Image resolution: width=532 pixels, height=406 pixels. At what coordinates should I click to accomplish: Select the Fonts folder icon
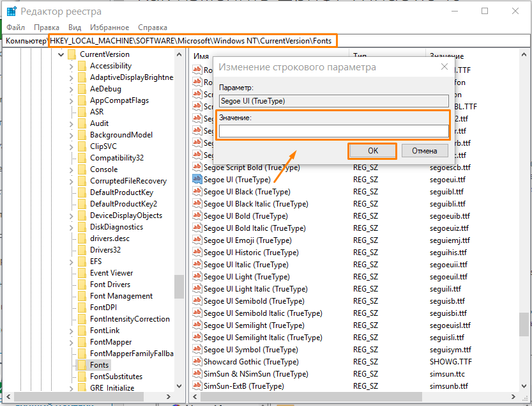82,365
